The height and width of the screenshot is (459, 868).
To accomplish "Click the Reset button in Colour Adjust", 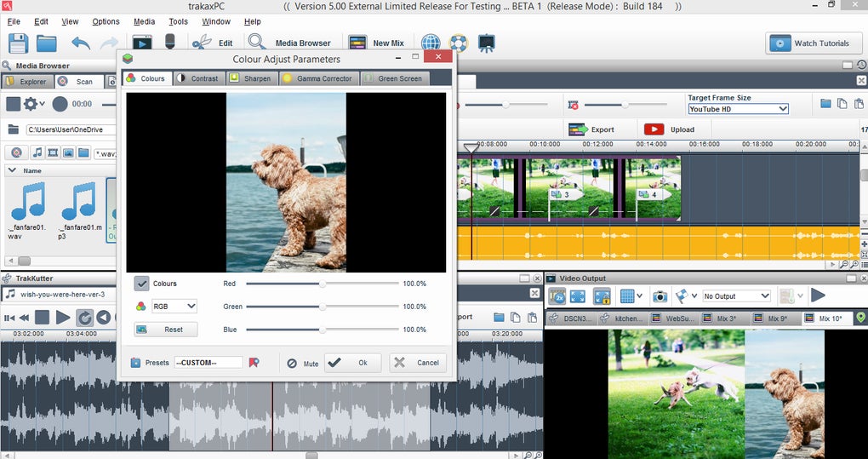I will 166,330.
